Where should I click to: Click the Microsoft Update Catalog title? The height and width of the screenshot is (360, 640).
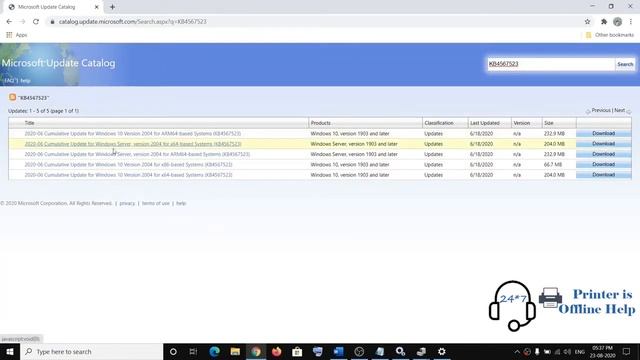[58, 63]
